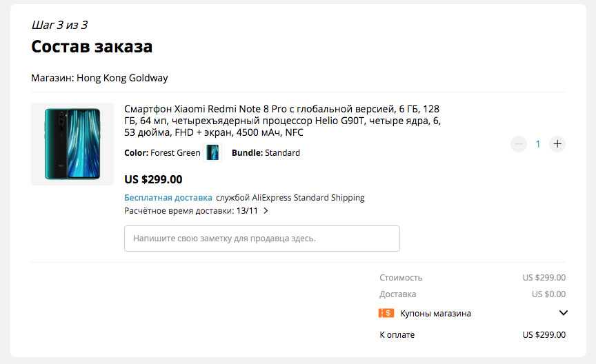Expand the Купоны магазина dropdown arrow
The image size is (596, 364).
click(x=563, y=313)
